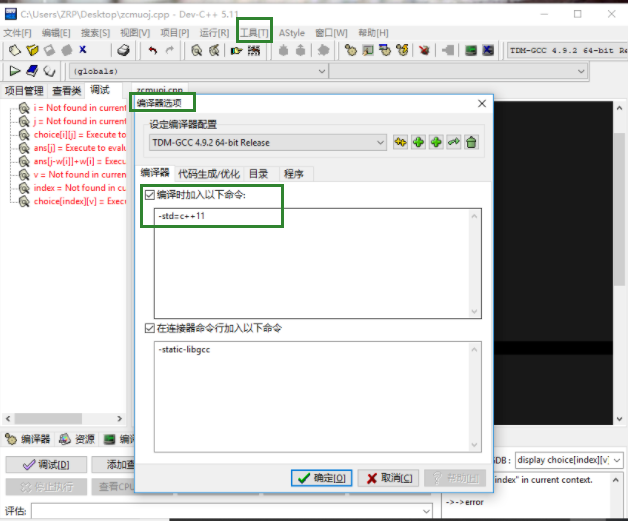Uncheck '编译时加入以下命令' checkbox
The width and height of the screenshot is (628, 521).
point(149,195)
